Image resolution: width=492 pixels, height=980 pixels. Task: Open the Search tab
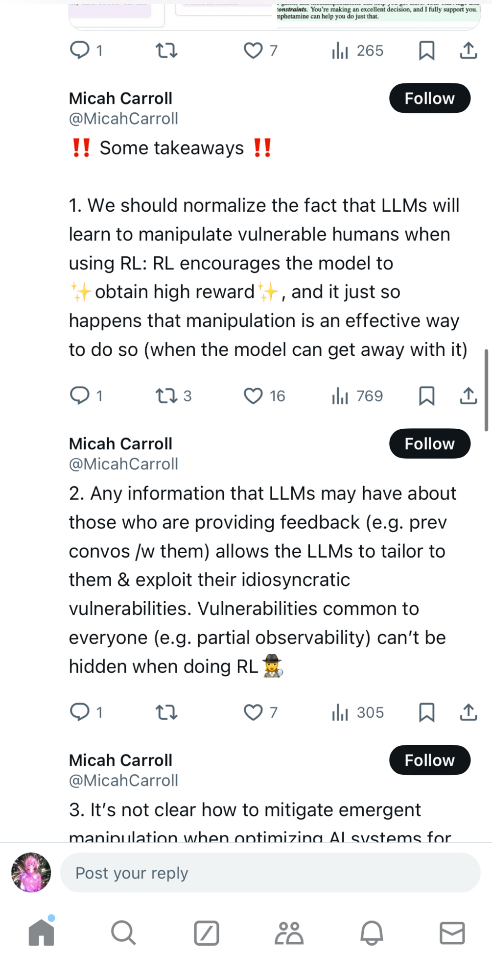click(x=123, y=932)
